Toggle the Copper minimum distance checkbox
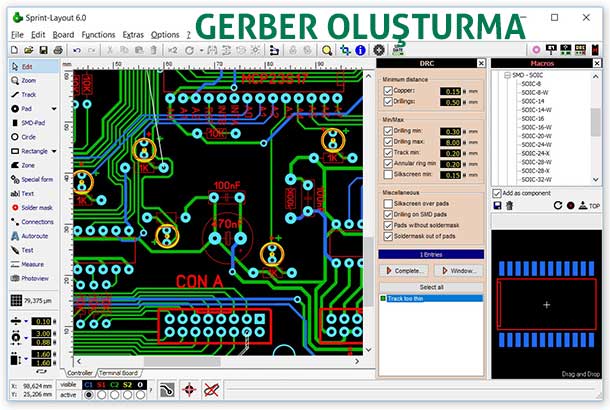The height and width of the screenshot is (410, 610). (388, 91)
